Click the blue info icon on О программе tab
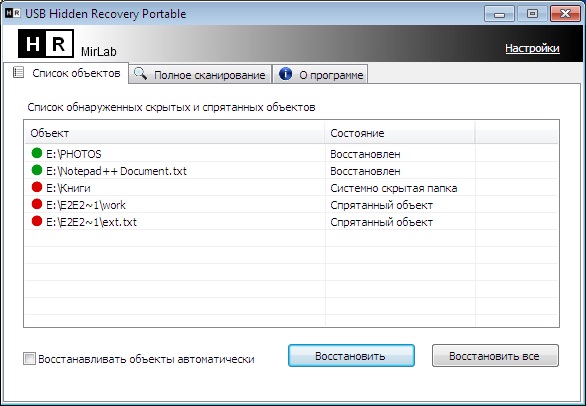The image size is (586, 406). pos(286,74)
